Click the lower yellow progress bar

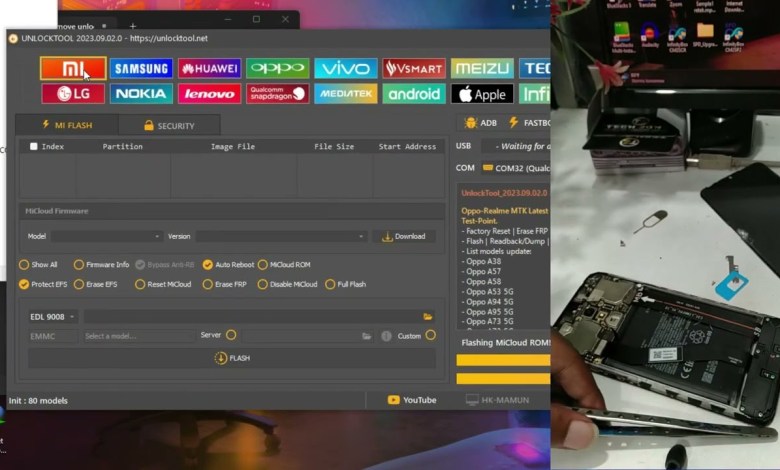503,378
